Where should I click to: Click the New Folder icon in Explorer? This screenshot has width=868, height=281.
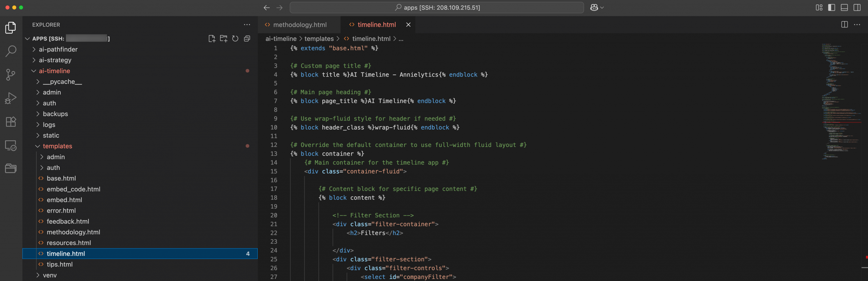click(x=223, y=39)
